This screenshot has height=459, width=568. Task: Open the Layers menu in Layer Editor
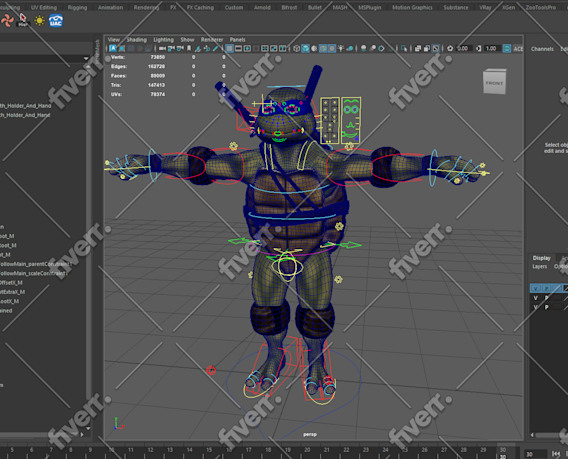[x=540, y=267]
